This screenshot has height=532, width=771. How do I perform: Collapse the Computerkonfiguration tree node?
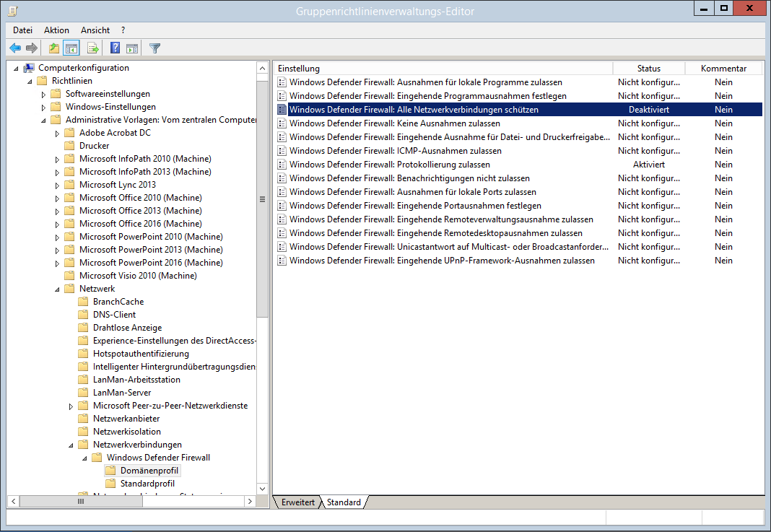pos(16,69)
